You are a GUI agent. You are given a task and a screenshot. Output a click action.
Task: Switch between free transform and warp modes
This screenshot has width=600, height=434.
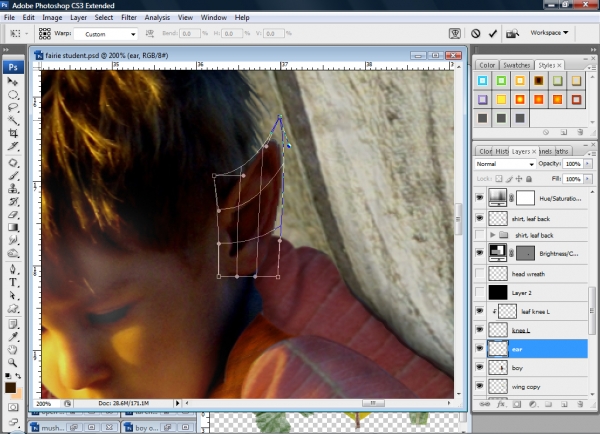[x=455, y=34]
